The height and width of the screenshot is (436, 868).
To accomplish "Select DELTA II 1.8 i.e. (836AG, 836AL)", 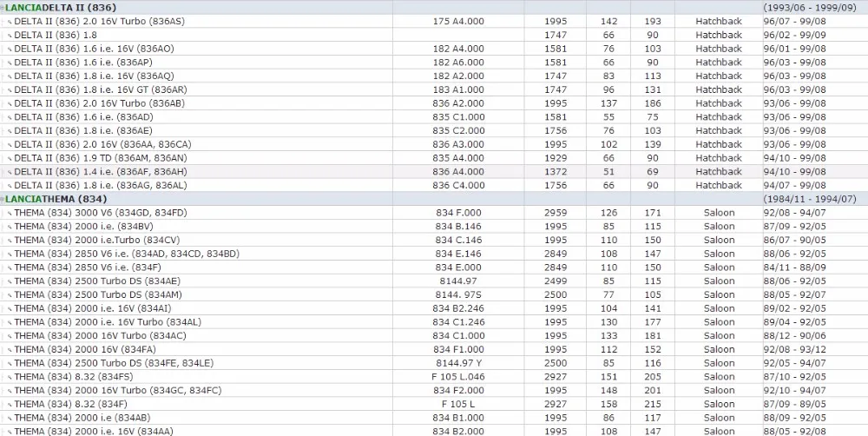I will pyautogui.click(x=101, y=186).
